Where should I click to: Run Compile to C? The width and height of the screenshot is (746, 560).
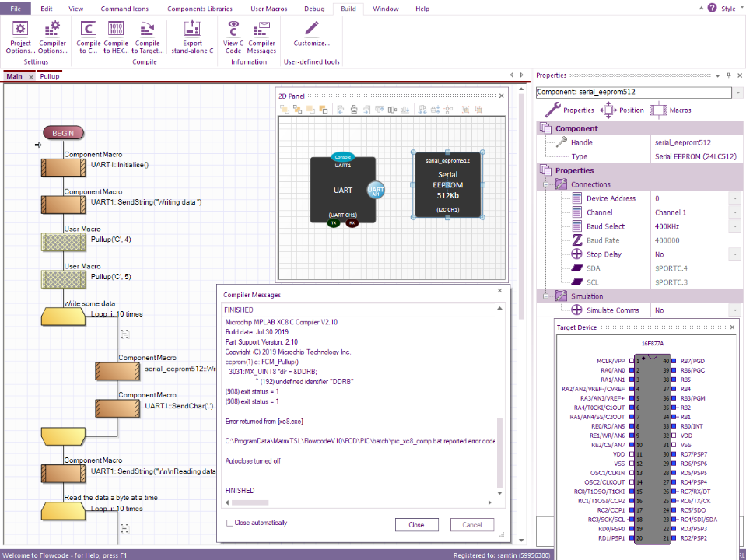89,37
